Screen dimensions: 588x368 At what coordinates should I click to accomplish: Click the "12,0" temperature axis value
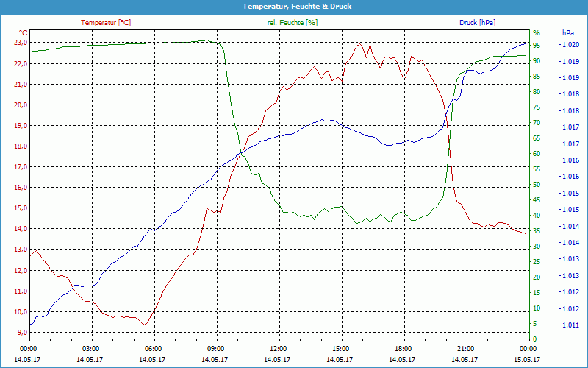[x=21, y=271]
